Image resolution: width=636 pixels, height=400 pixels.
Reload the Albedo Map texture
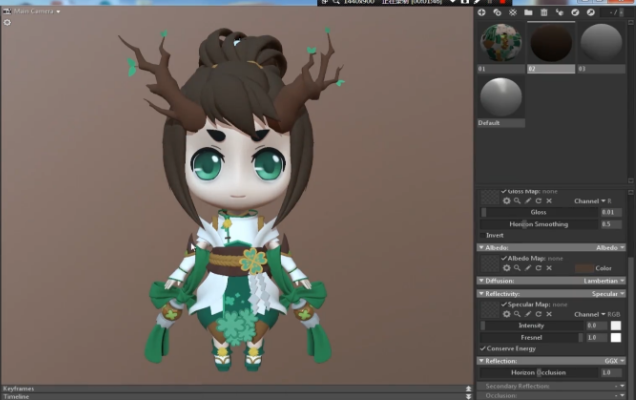pos(538,268)
